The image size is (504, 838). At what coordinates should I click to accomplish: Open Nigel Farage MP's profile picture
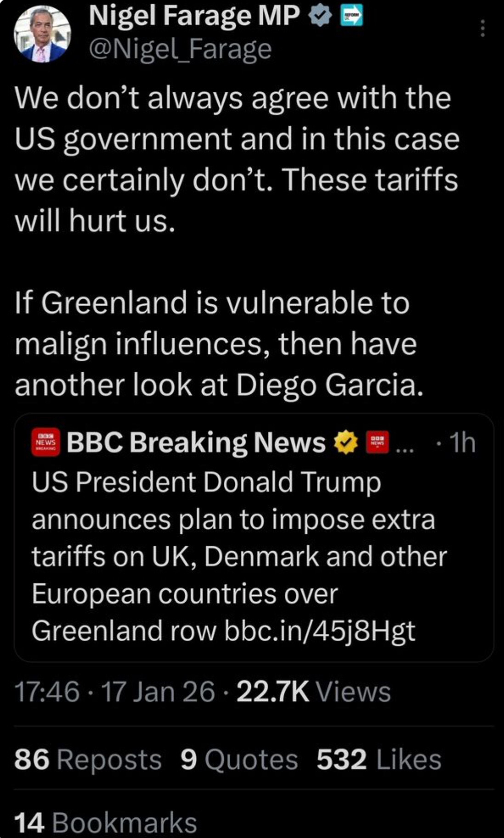coord(43,35)
